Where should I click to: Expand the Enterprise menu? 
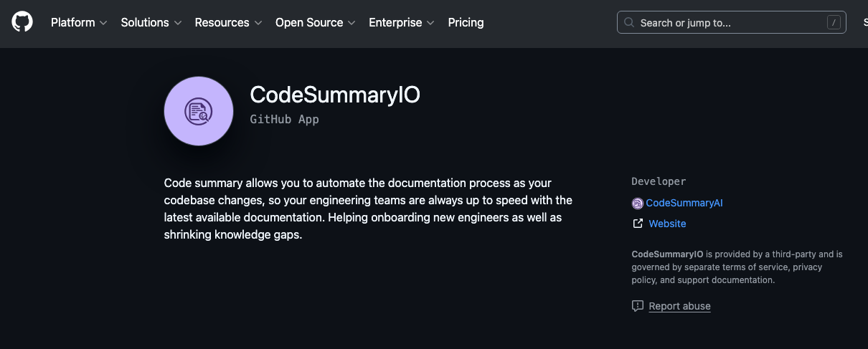point(402,22)
